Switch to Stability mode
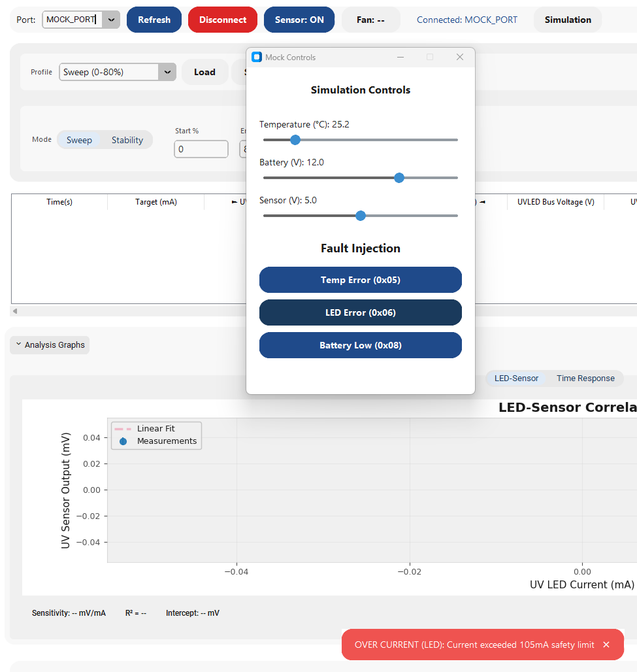Image resolution: width=637 pixels, height=672 pixels. tap(127, 140)
